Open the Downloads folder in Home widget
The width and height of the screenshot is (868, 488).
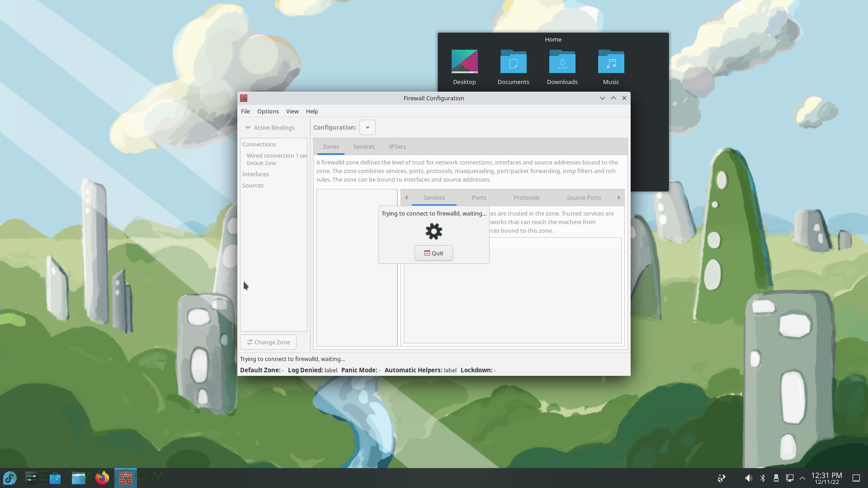tap(562, 67)
